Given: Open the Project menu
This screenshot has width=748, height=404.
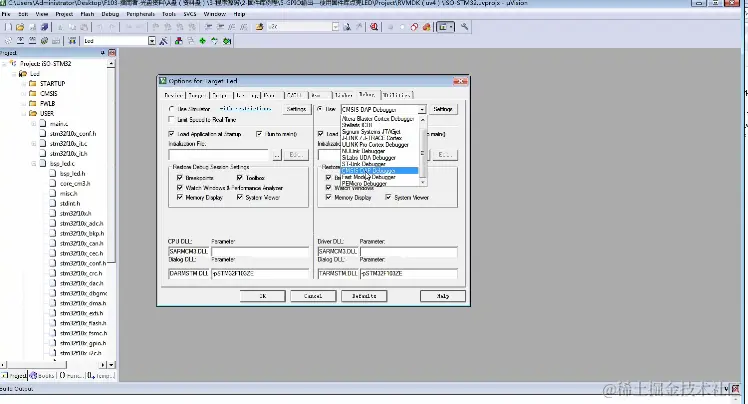Looking at the screenshot, I should tap(64, 14).
